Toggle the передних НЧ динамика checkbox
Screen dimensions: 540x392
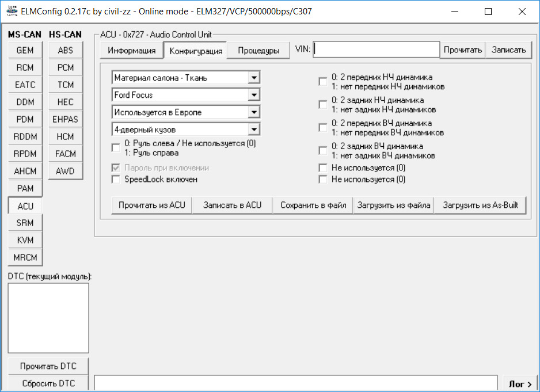point(323,82)
